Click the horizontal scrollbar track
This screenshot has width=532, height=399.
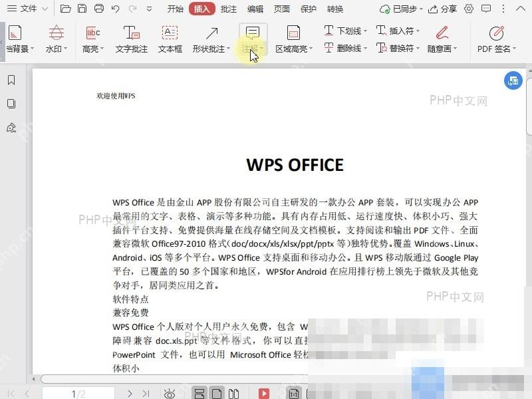(x=174, y=378)
